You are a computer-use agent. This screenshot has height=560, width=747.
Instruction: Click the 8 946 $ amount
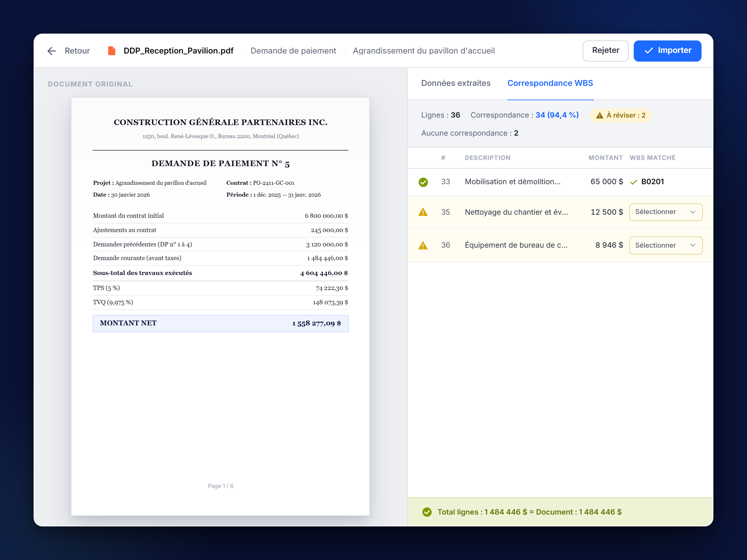[609, 245]
